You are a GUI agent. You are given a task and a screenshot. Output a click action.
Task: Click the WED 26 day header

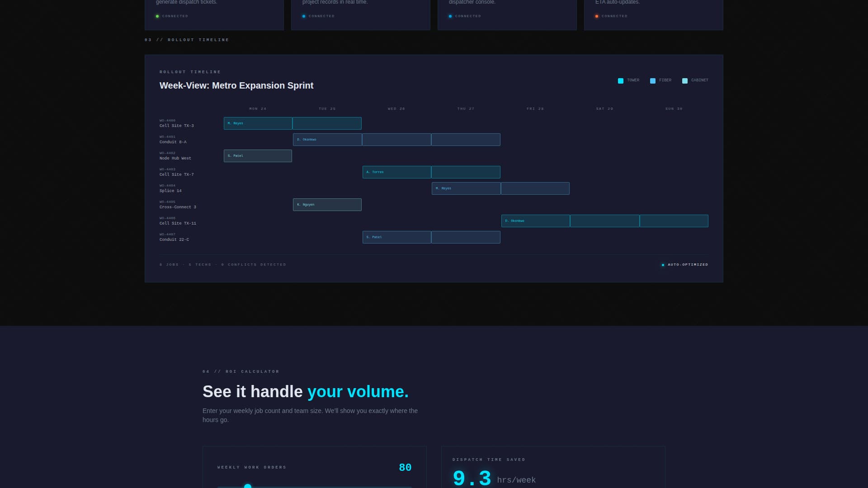coord(396,109)
